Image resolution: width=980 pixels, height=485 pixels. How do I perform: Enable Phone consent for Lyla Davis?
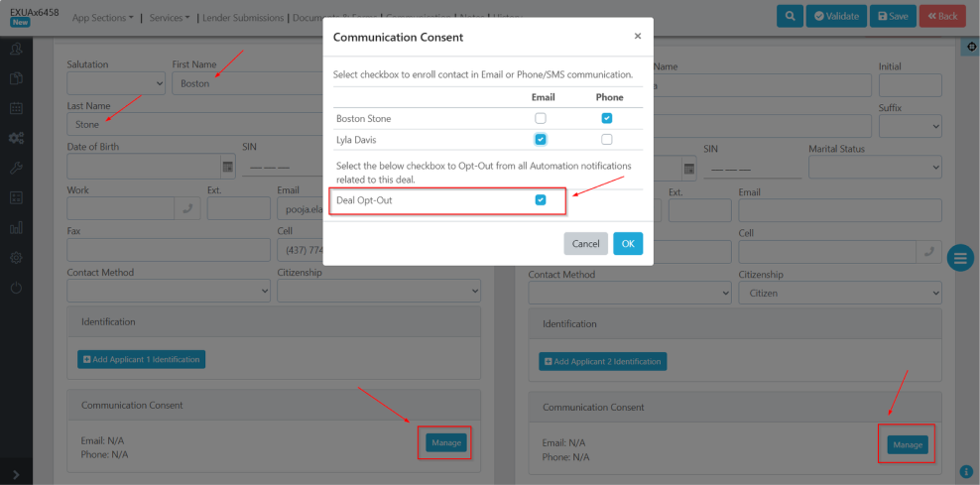click(606, 140)
